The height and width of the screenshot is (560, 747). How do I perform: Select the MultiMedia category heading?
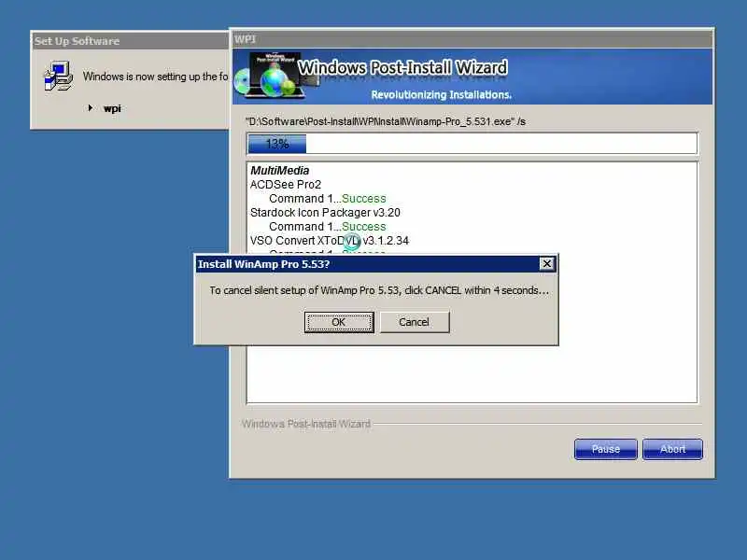[279, 171]
